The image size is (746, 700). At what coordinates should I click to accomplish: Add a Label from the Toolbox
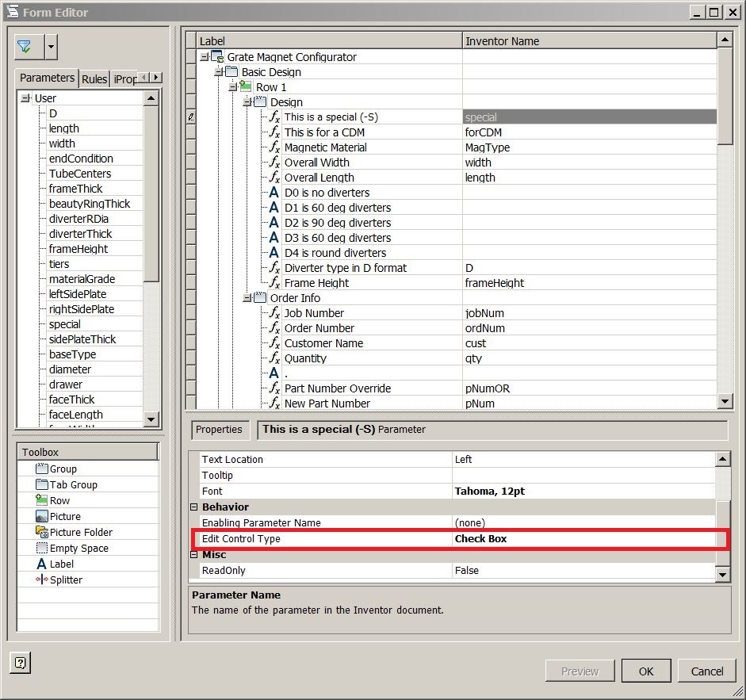[x=60, y=564]
